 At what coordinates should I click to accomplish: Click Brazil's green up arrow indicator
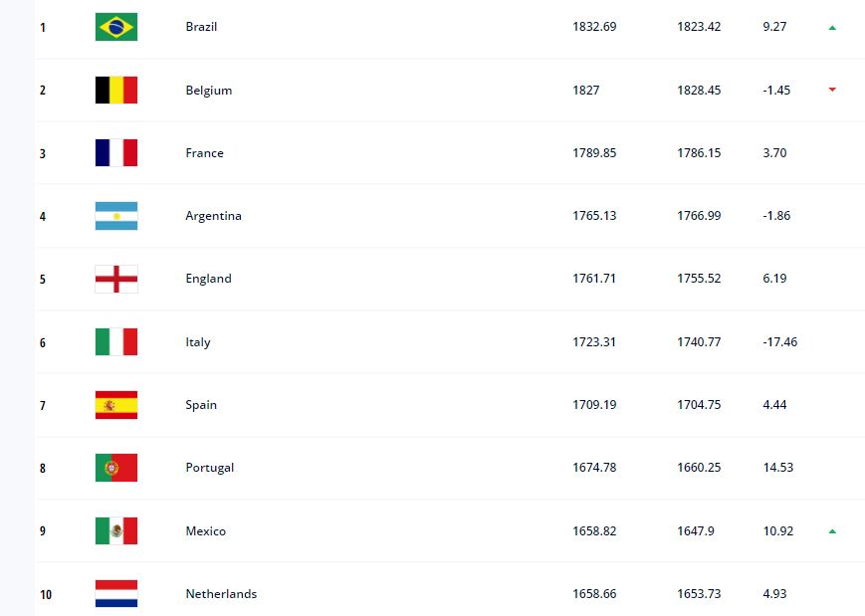tap(832, 28)
